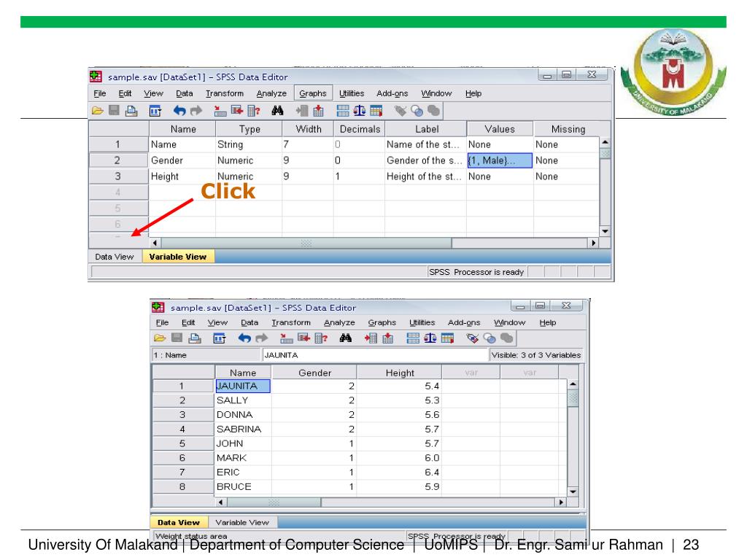Open Transform menu in upper SPSS window
This screenshot has width=747, height=560.
(x=225, y=93)
